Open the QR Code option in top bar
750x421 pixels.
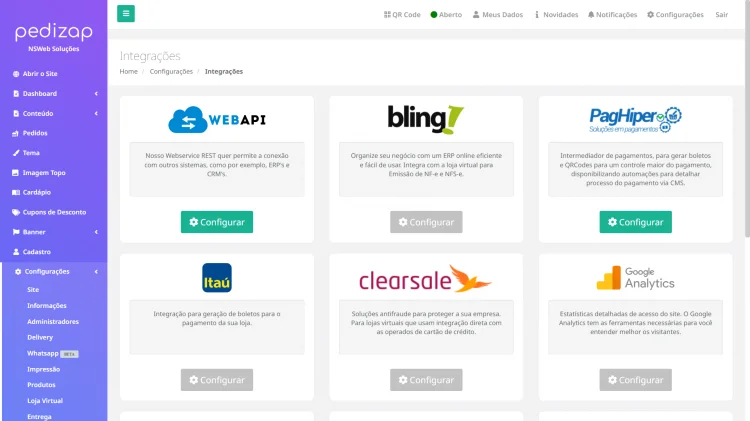click(402, 15)
